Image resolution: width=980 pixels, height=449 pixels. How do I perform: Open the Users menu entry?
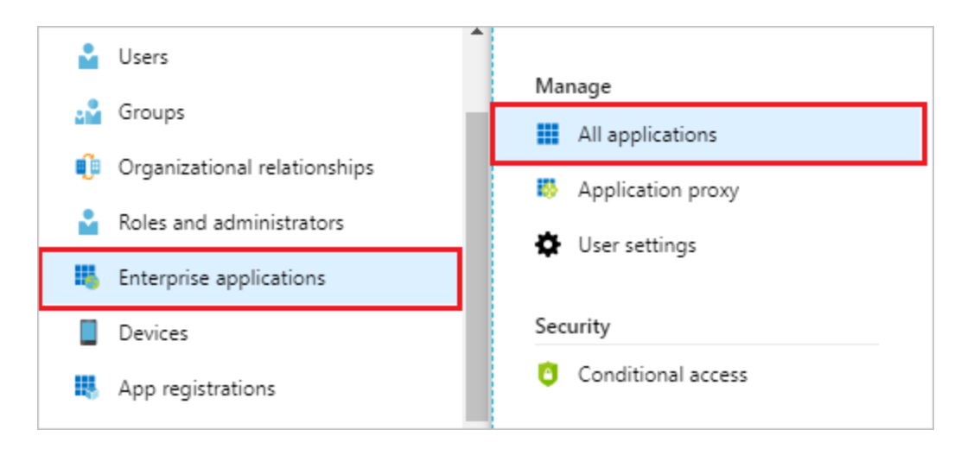(143, 57)
